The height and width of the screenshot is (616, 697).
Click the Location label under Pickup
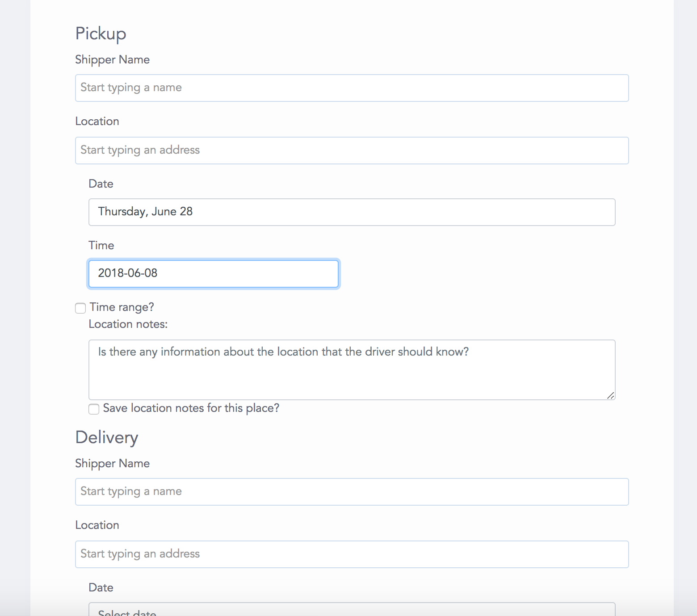coord(97,122)
